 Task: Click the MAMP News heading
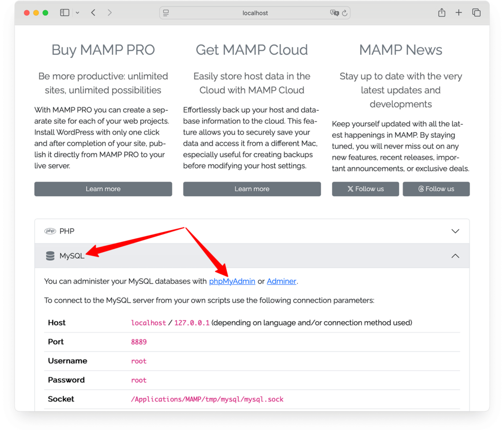coord(401,50)
